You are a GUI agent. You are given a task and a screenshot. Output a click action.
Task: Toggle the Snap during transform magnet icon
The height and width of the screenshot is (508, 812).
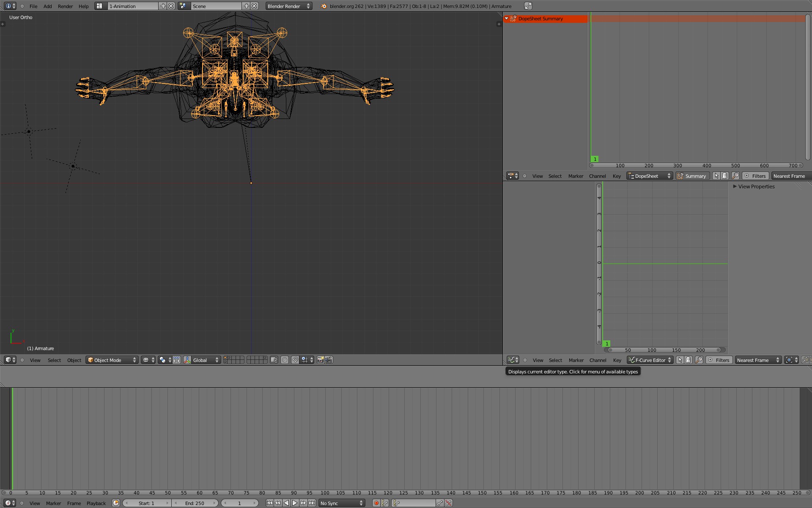(295, 360)
